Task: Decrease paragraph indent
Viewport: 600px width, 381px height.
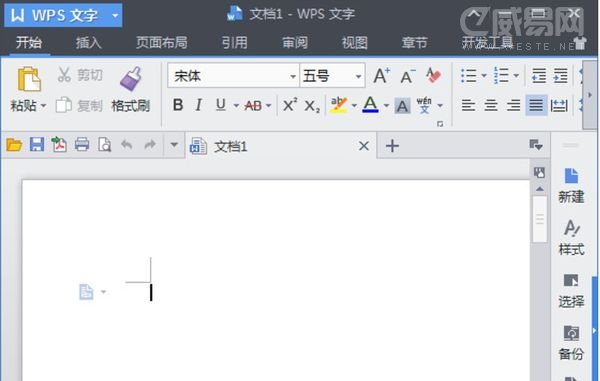Action: [x=539, y=76]
